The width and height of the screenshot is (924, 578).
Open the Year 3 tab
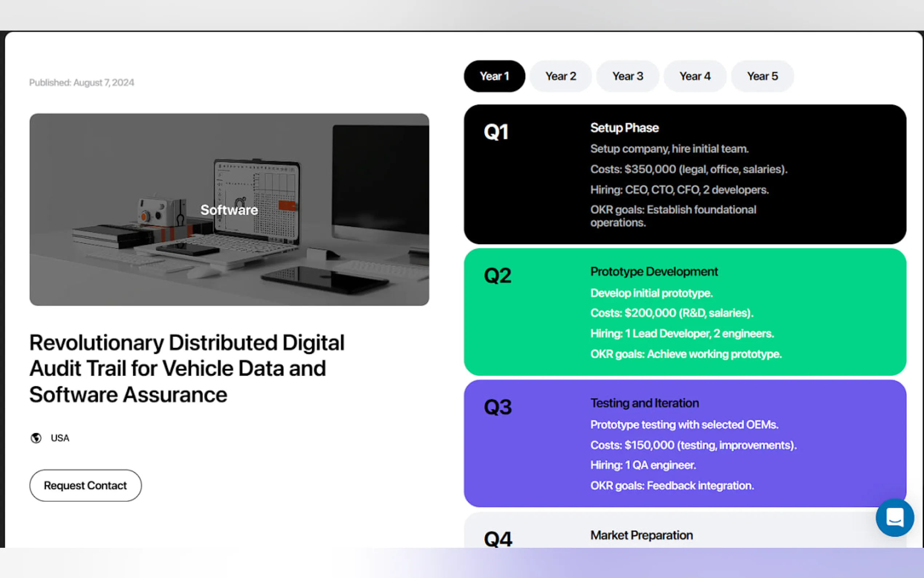click(x=628, y=76)
